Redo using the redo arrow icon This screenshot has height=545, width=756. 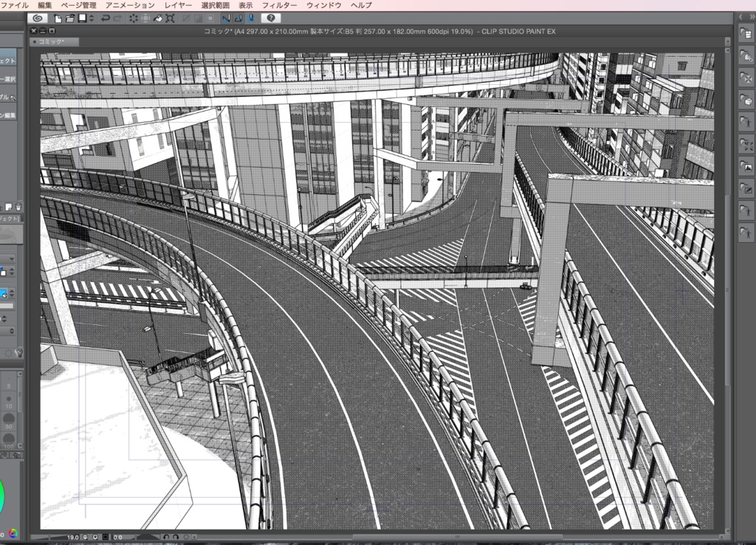coord(117,18)
